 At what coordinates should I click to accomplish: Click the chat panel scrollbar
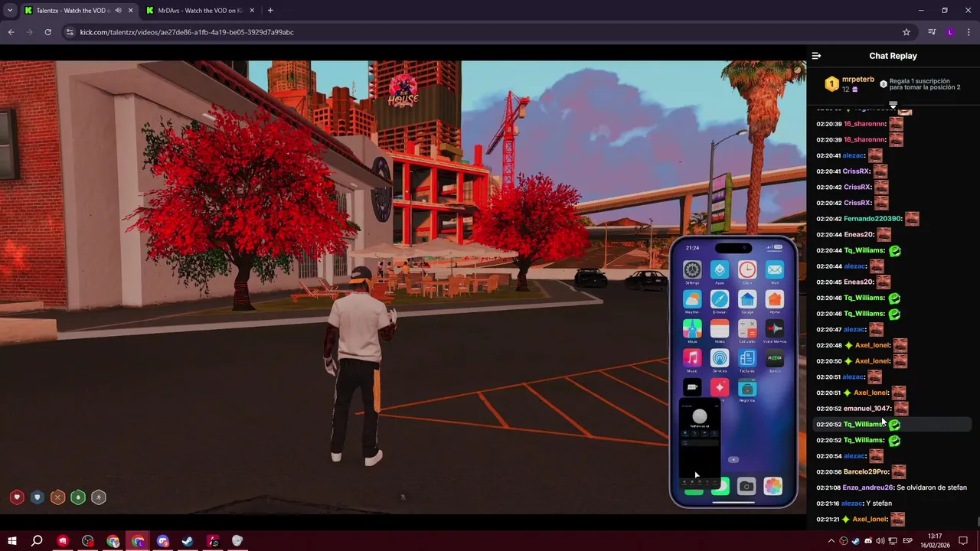[x=977, y=523]
